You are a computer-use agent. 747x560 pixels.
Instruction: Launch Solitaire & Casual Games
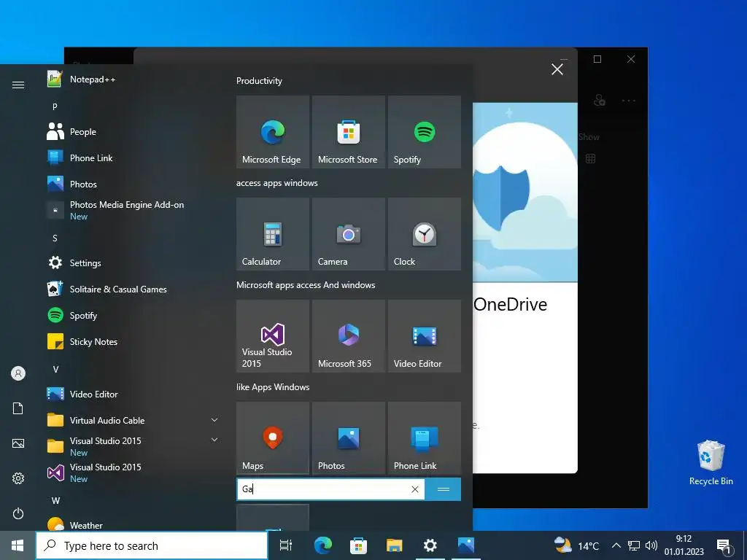click(133, 289)
